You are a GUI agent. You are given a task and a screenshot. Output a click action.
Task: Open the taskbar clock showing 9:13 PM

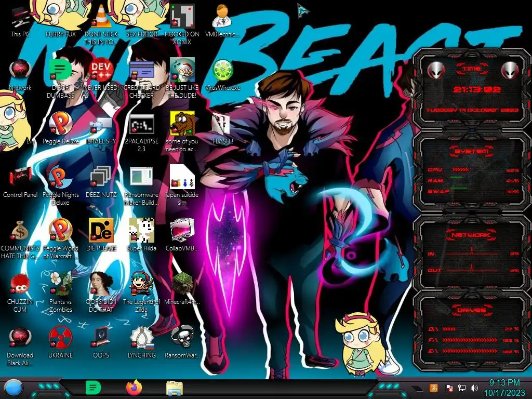click(504, 388)
